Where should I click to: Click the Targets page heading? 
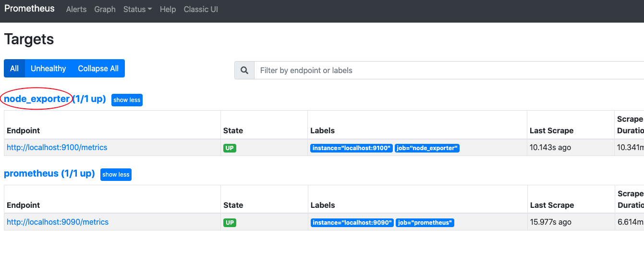point(29,39)
